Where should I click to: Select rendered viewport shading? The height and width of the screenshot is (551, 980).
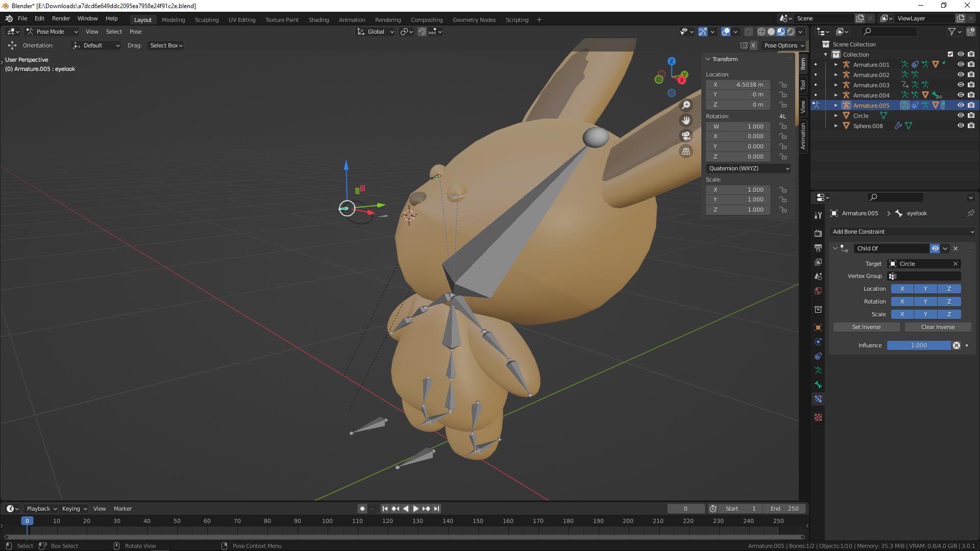click(791, 32)
